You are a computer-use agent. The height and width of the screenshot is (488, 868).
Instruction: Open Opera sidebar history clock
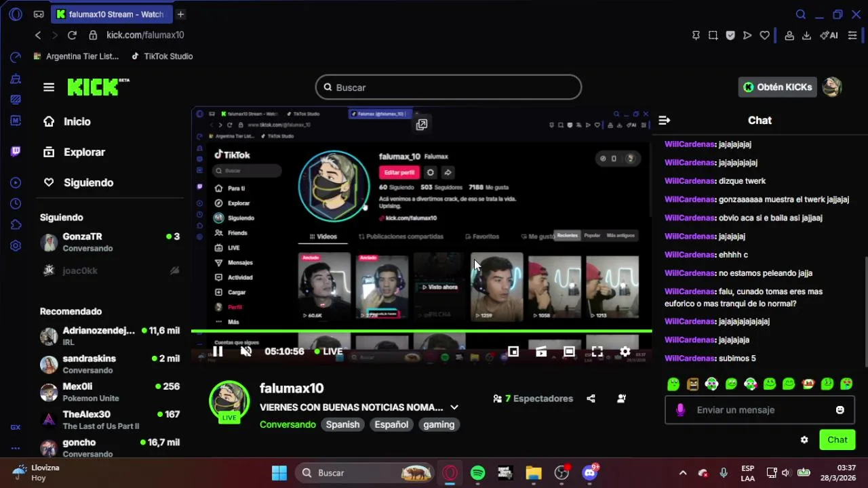[16, 203]
